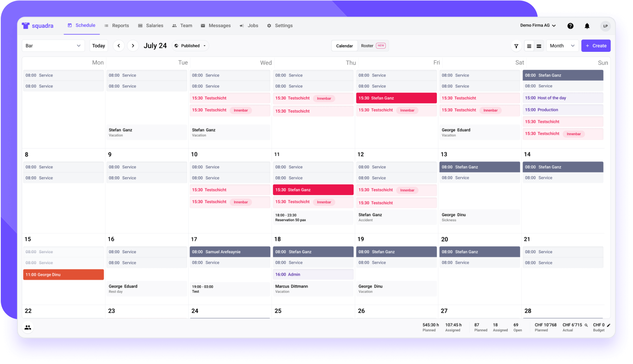This screenshot has width=633, height=364.
Task: Open the team members icon at bottom left
Action: point(27,327)
